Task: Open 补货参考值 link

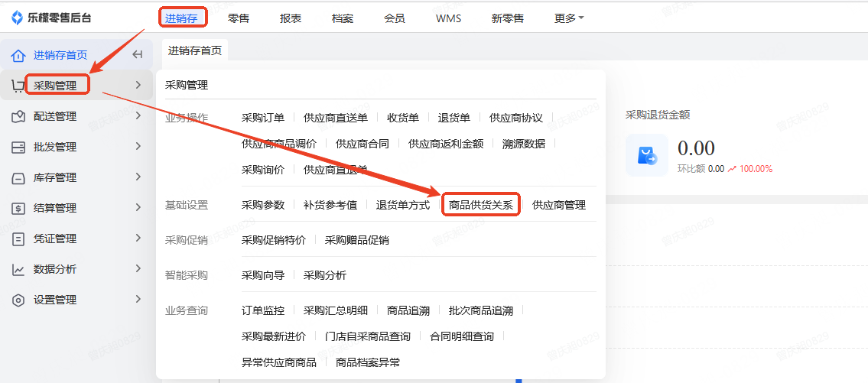Action: coord(330,205)
